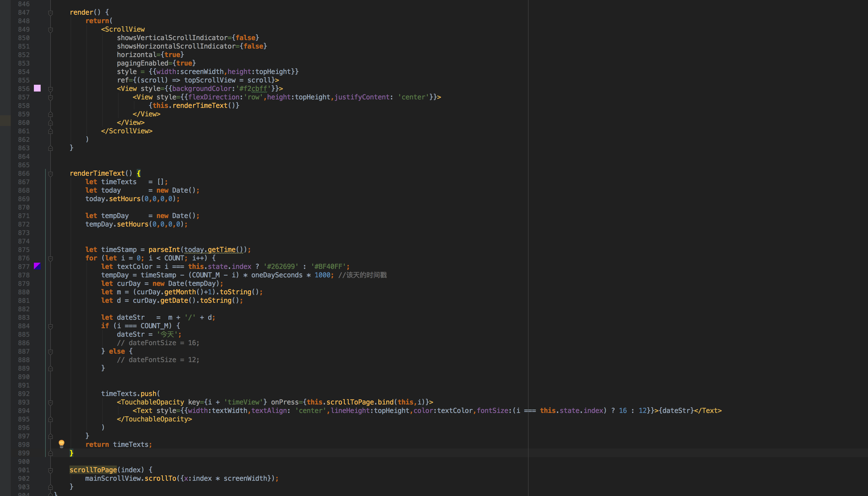Place cursor inside the '今天' string literal
Viewport: 868px width, 496px height.
pos(167,334)
